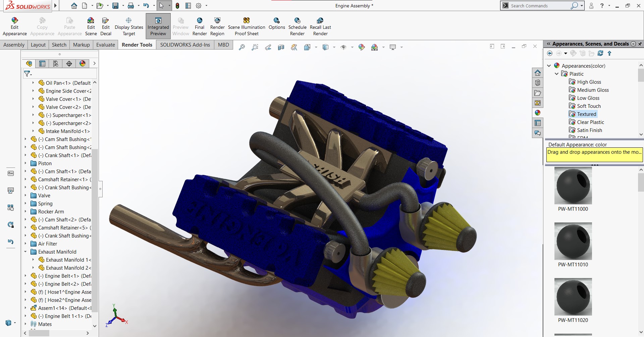Click back arrow in Appearances panel
Screen dimensions: 644x337
[x=549, y=53]
